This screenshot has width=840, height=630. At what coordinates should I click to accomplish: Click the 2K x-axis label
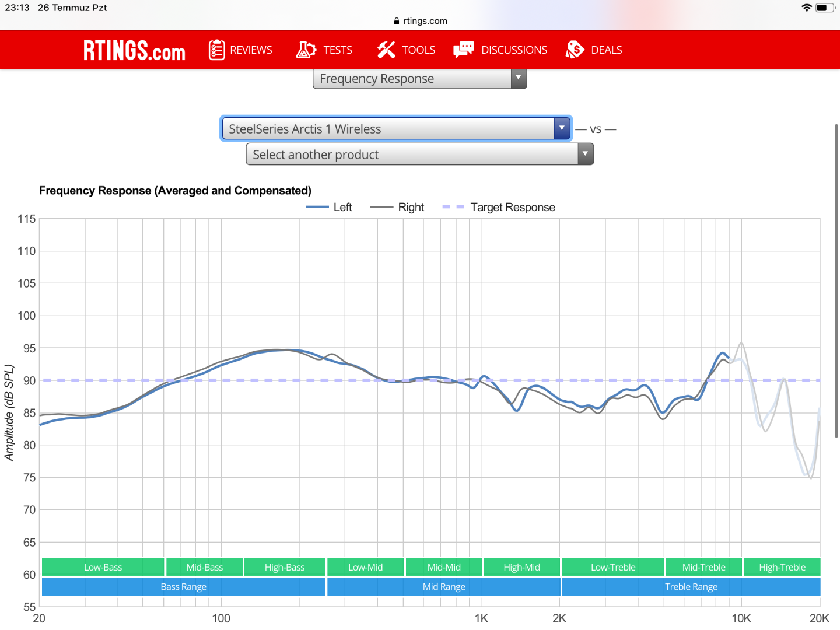559,618
